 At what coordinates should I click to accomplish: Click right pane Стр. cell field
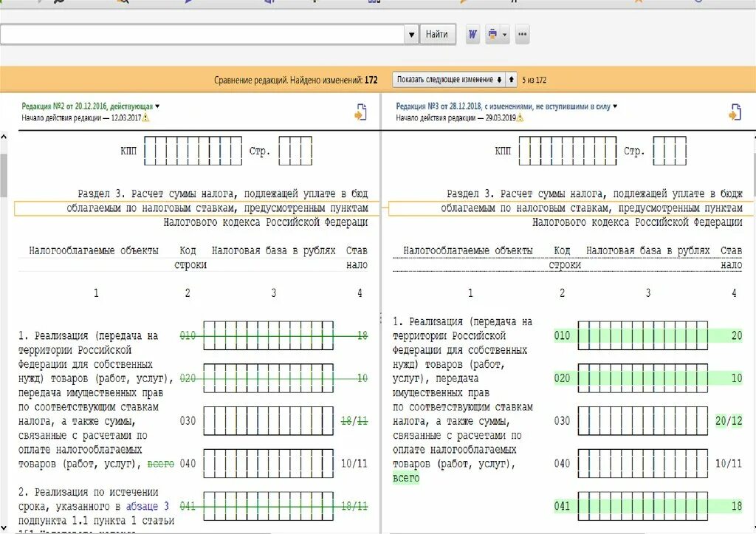click(x=670, y=151)
